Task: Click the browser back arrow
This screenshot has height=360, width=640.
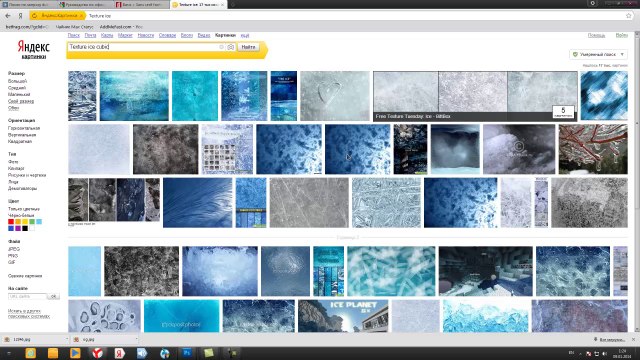Action: [8, 16]
